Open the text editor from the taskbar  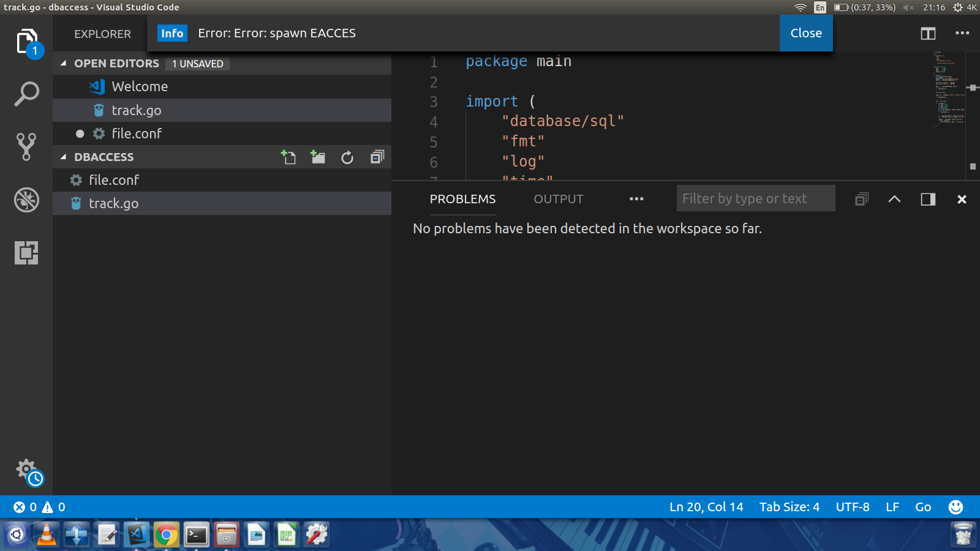[107, 535]
